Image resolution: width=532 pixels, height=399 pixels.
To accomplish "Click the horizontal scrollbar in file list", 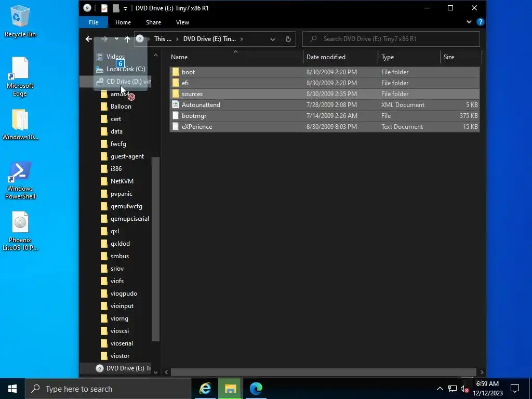I will point(323,372).
